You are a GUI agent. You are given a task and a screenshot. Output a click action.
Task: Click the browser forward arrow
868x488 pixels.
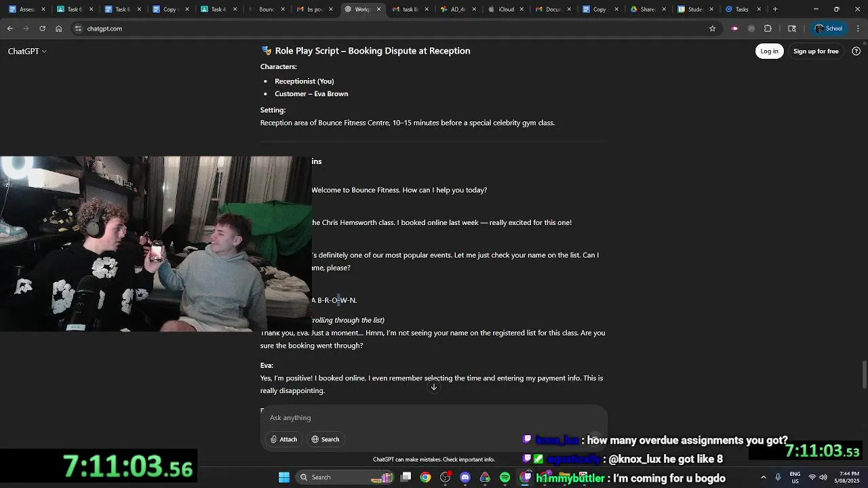[26, 28]
